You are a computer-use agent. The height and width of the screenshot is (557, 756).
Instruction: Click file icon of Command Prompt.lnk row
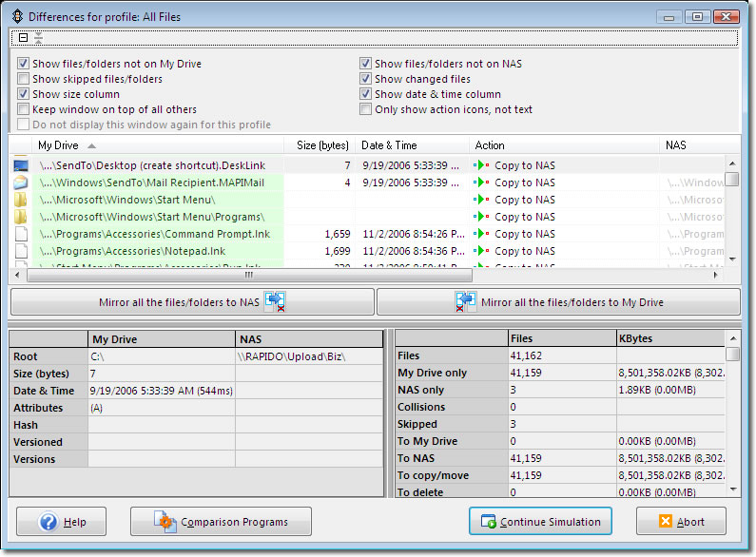[21, 234]
